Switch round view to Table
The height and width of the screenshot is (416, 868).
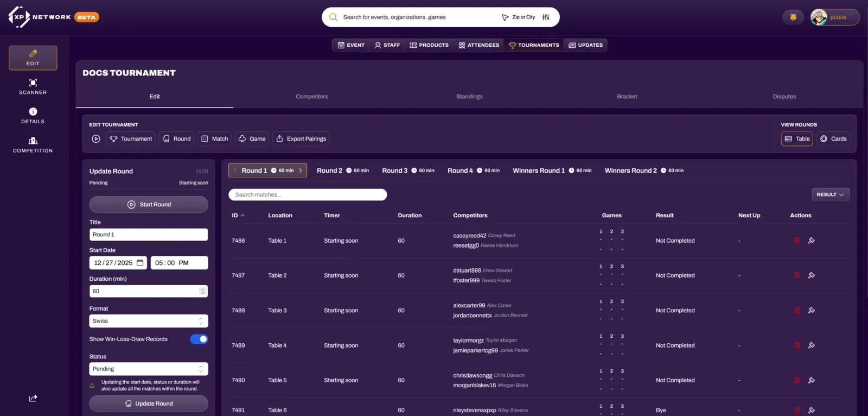tap(796, 139)
